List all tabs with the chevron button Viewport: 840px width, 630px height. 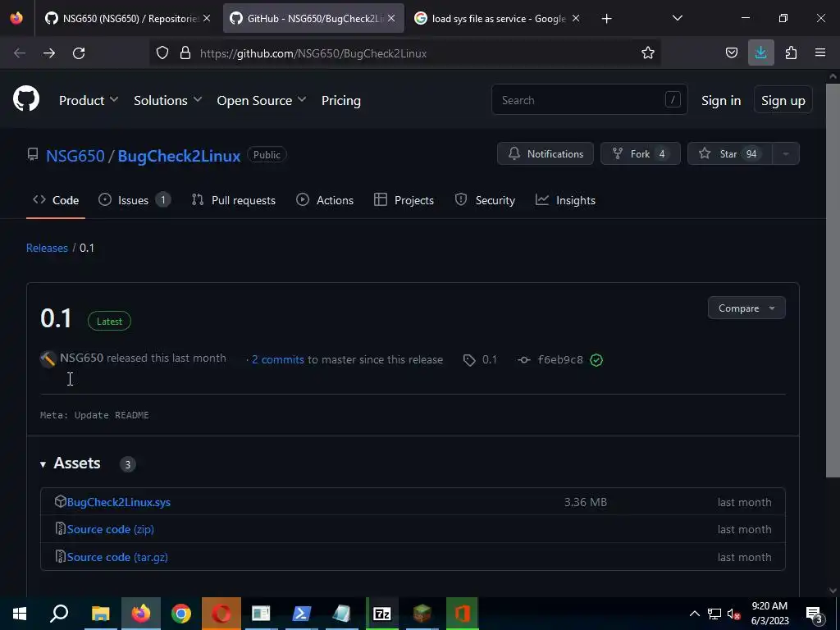tap(677, 18)
